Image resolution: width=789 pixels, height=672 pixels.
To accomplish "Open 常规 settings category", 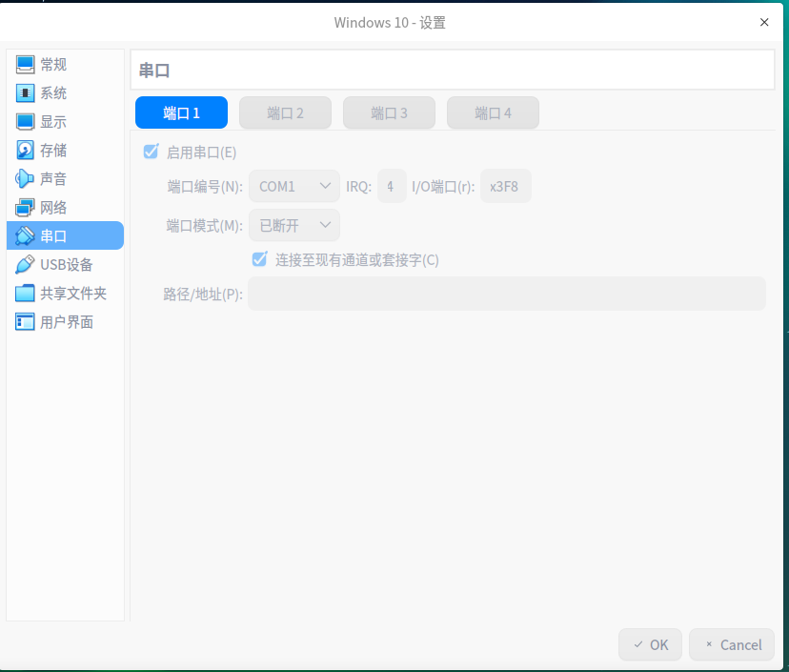I will [65, 65].
